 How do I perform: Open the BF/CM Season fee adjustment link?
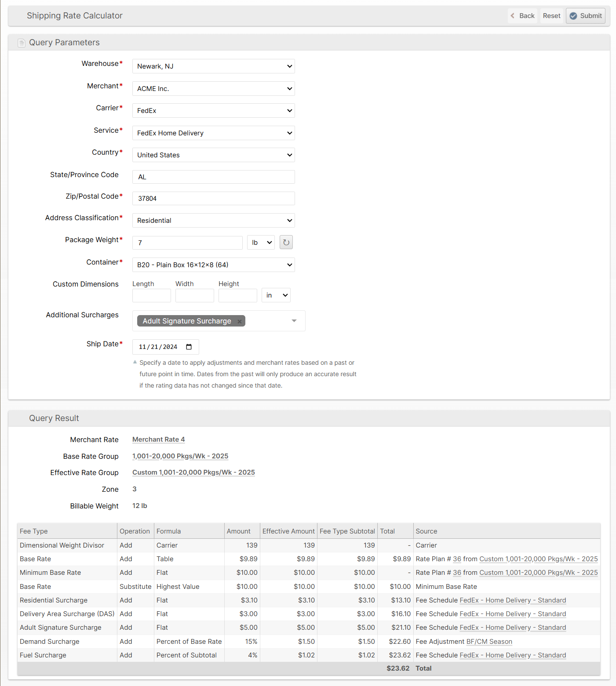[x=489, y=642]
